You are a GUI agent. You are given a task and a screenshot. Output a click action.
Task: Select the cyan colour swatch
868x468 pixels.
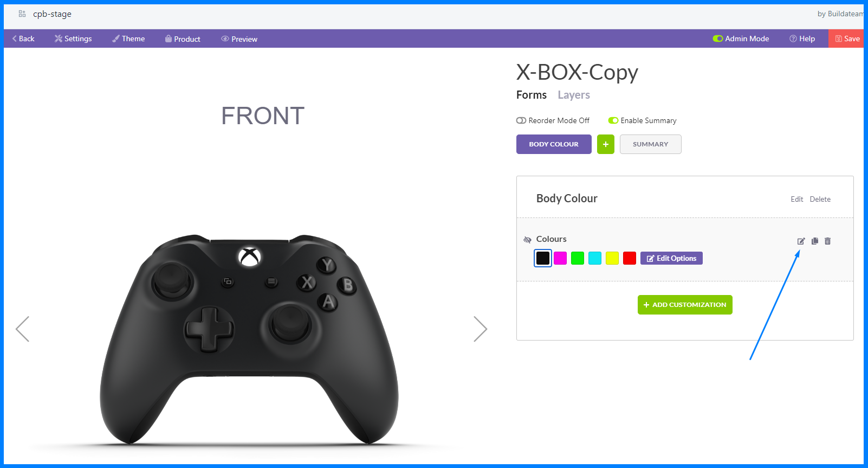pos(595,258)
